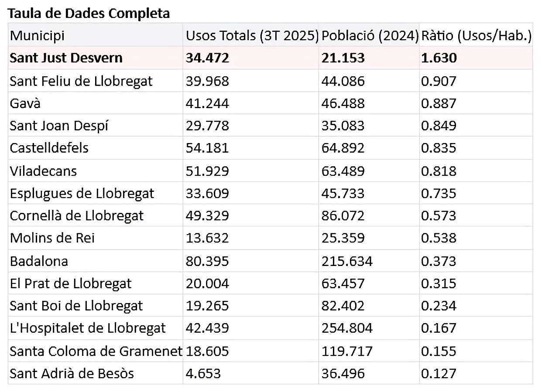Select Castelldefels ratio value 0.835
The width and height of the screenshot is (545, 392).
[439, 148]
